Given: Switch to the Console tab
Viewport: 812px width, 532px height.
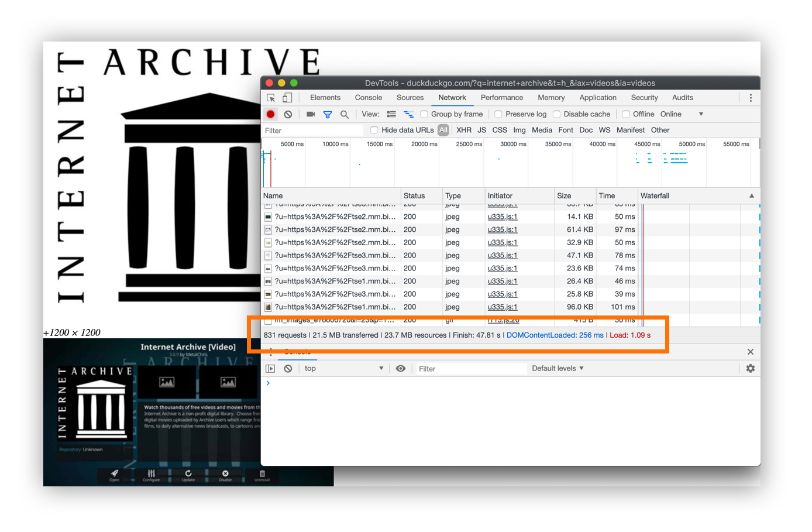Looking at the screenshot, I should 369,98.
